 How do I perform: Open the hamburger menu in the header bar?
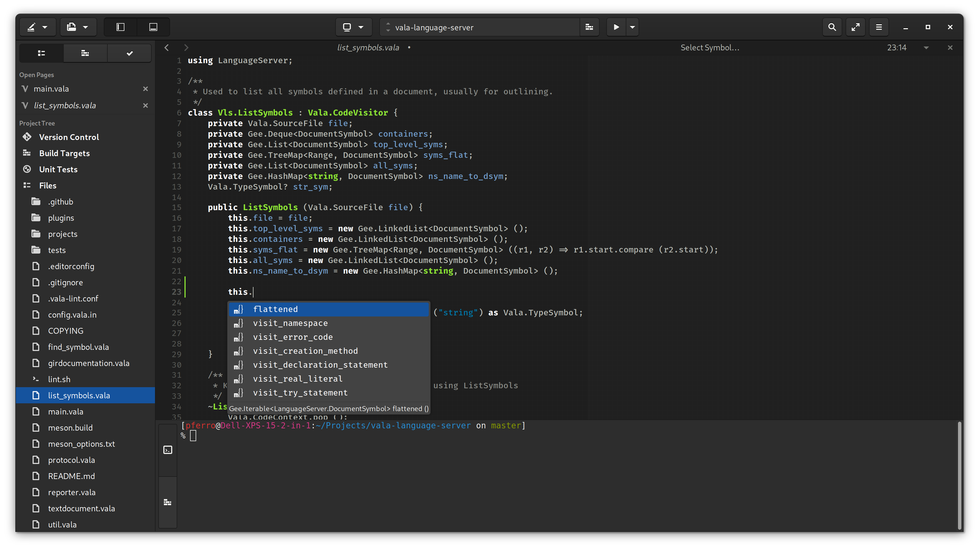879,27
